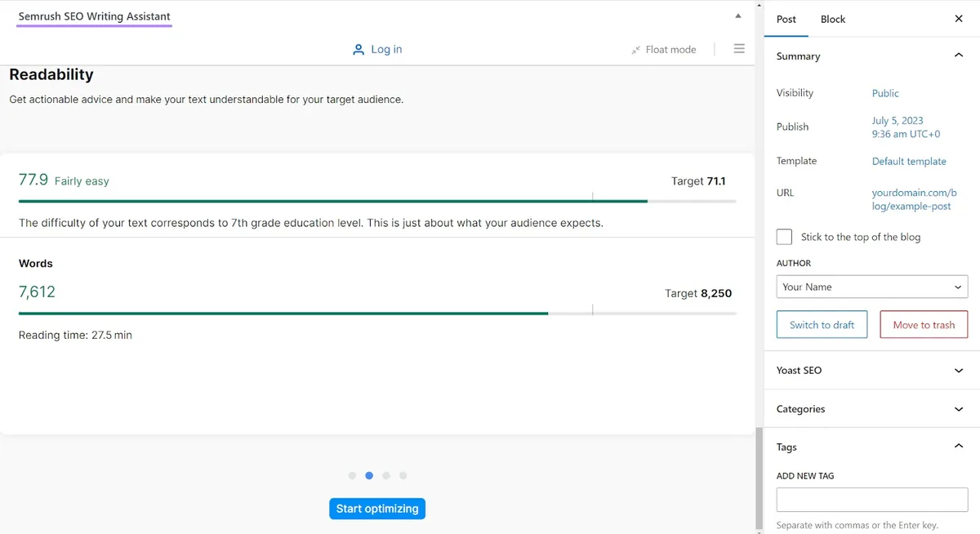Screen dimensions: 980x534
Task: Click the Words count progress bar
Action: coord(377,313)
